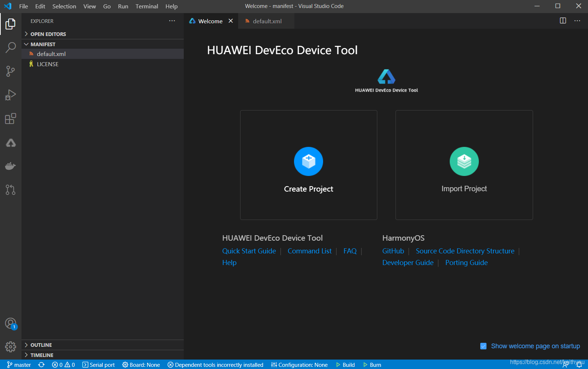The height and width of the screenshot is (369, 588).
Task: Click the synchronize changes icon in status bar
Action: point(41,365)
